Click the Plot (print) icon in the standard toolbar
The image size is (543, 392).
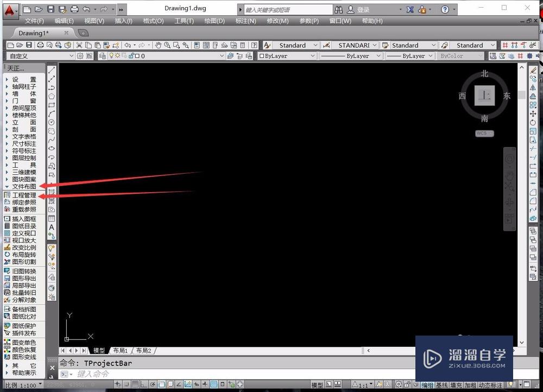tap(40, 45)
